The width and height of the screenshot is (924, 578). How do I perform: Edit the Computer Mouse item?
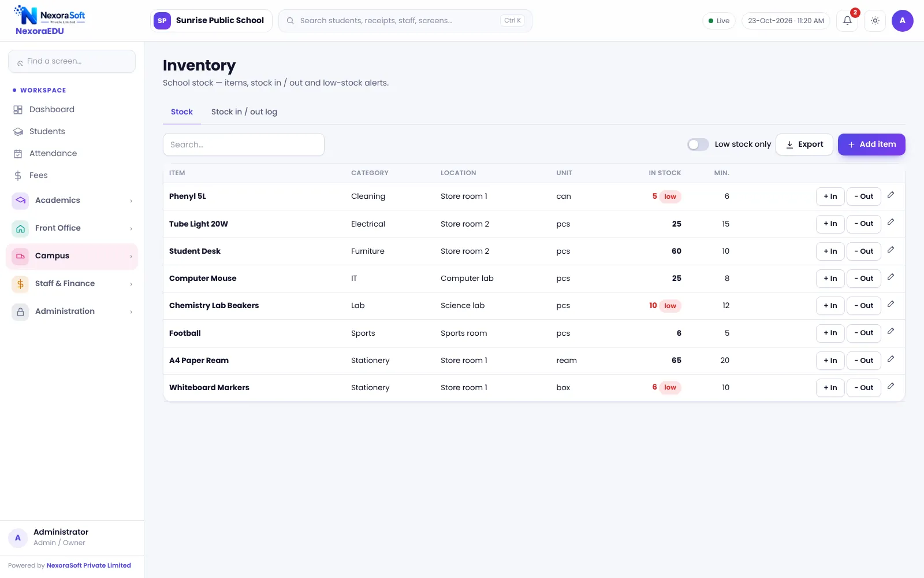pos(891,277)
